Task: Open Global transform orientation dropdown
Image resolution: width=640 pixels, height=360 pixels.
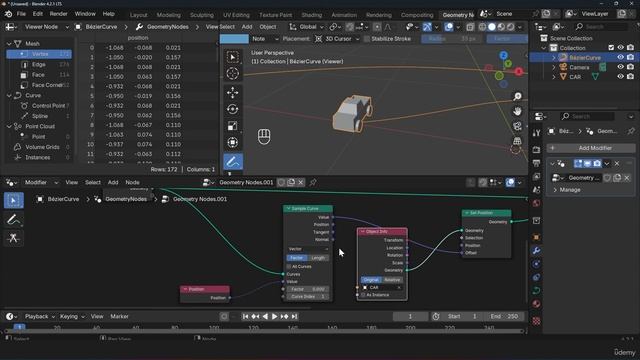Action: coord(307,27)
